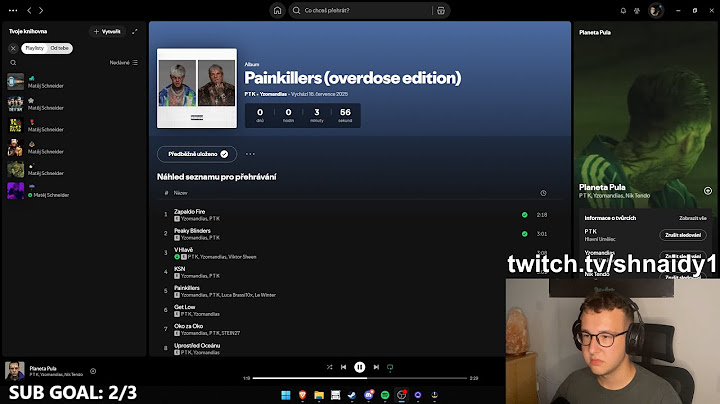The width and height of the screenshot is (720, 404).
Task: Go forward with right arrow
Action: tap(41, 10)
